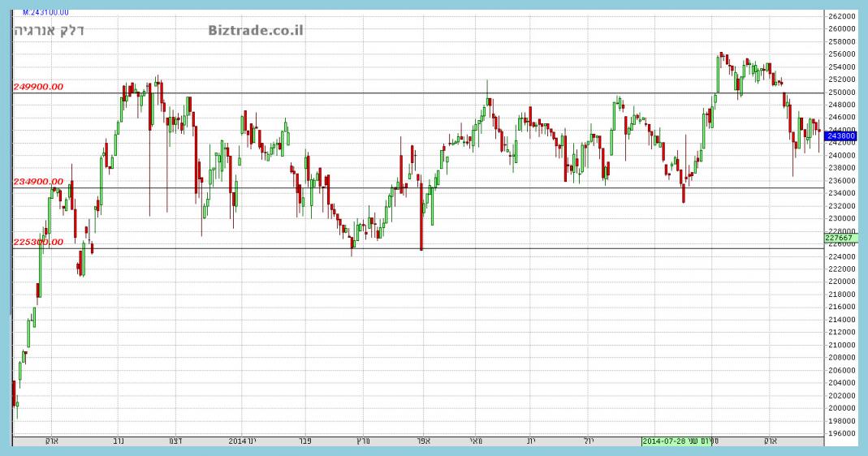Viewport: 868px width, 456px height.
Task: Click the דצמ month label on time axis
Action: click(174, 441)
